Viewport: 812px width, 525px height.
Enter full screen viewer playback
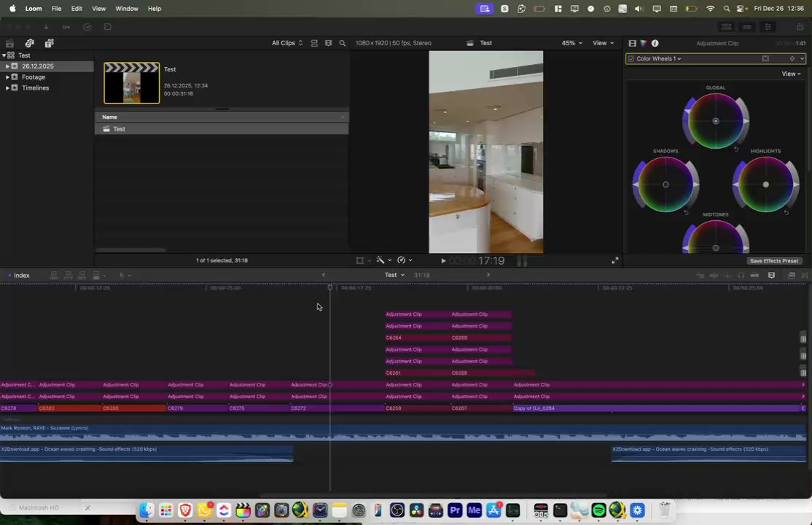[614, 260]
